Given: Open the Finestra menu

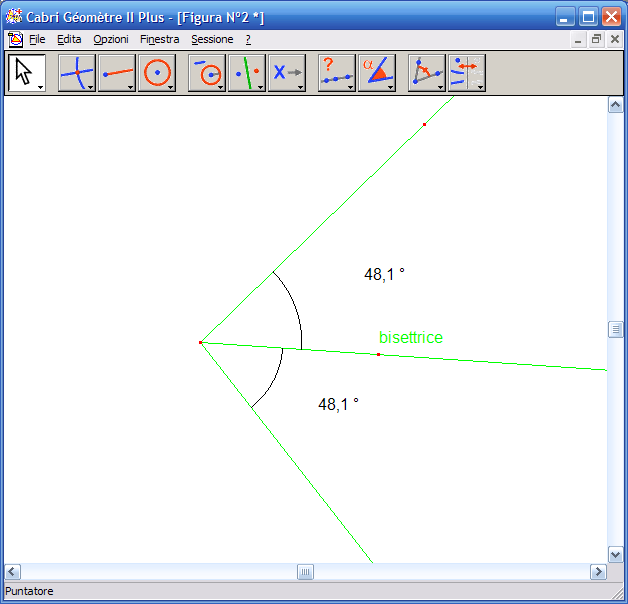Looking at the screenshot, I should (x=159, y=39).
